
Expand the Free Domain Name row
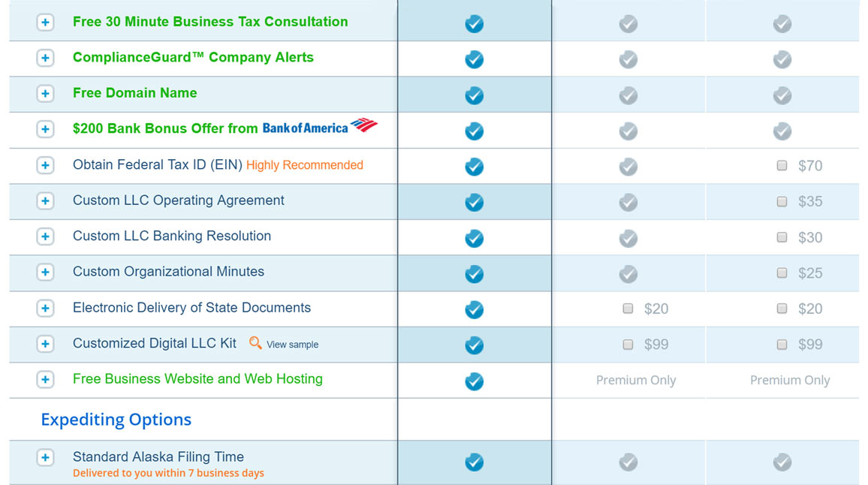45,93
